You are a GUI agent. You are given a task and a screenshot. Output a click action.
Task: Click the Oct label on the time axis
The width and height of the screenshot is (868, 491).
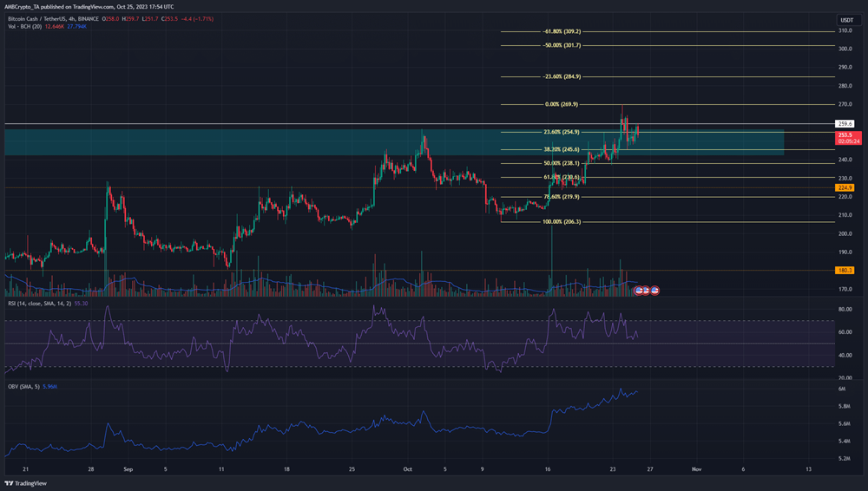coord(407,469)
